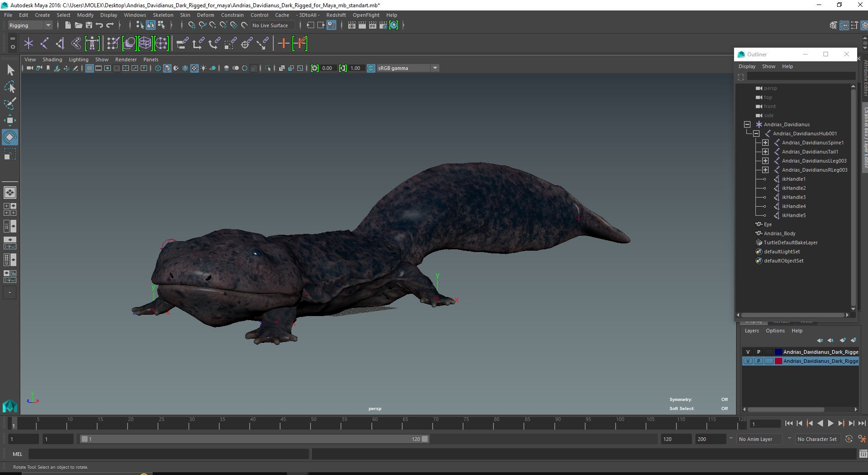Open the viewport Shading menu
This screenshot has height=475, width=868.
click(x=52, y=59)
